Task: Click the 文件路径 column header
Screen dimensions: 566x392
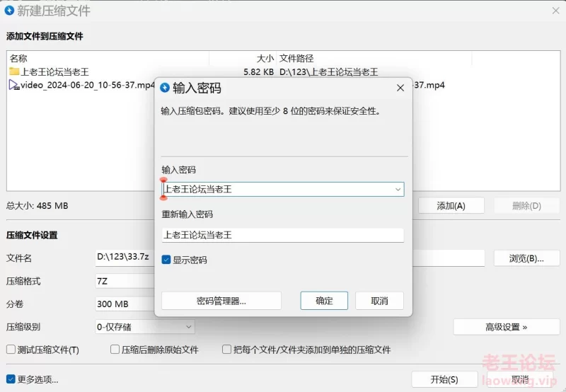Action: tap(374, 58)
